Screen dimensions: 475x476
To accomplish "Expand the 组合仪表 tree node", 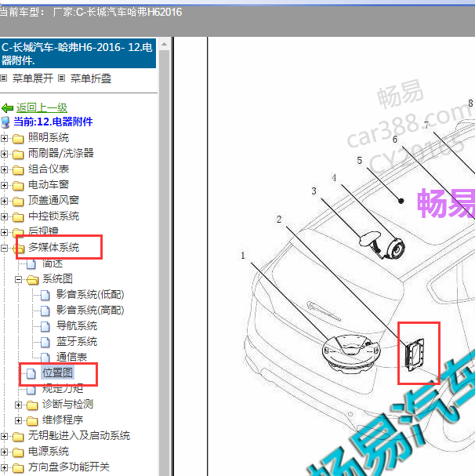I will click(4, 169).
